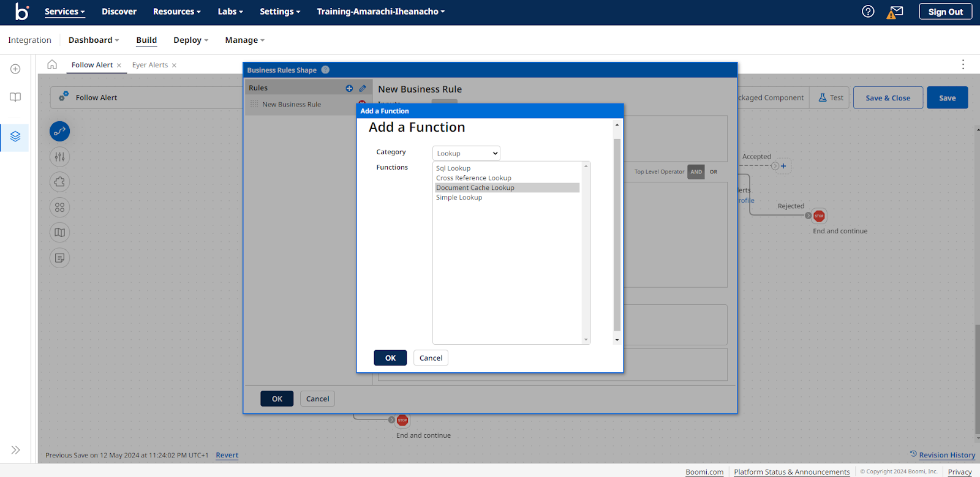Select Sql Lookup function
The height and width of the screenshot is (477, 980).
[x=453, y=168]
